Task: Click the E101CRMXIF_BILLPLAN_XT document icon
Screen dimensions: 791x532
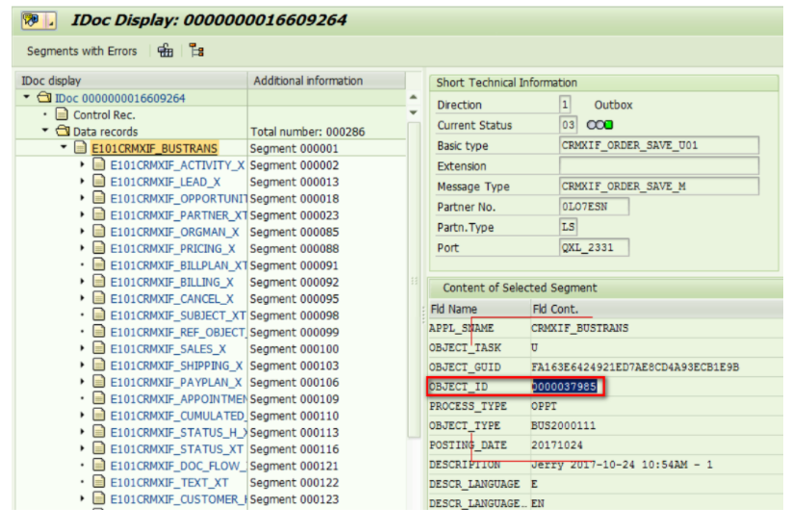Action: (99, 265)
